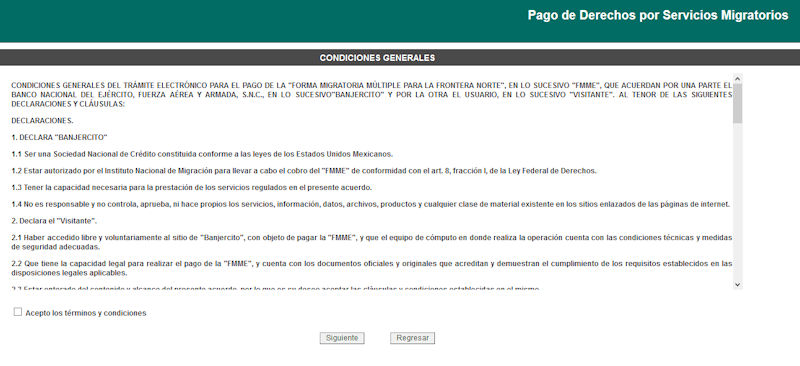Click the terms scrollbar up arrow

(x=737, y=79)
